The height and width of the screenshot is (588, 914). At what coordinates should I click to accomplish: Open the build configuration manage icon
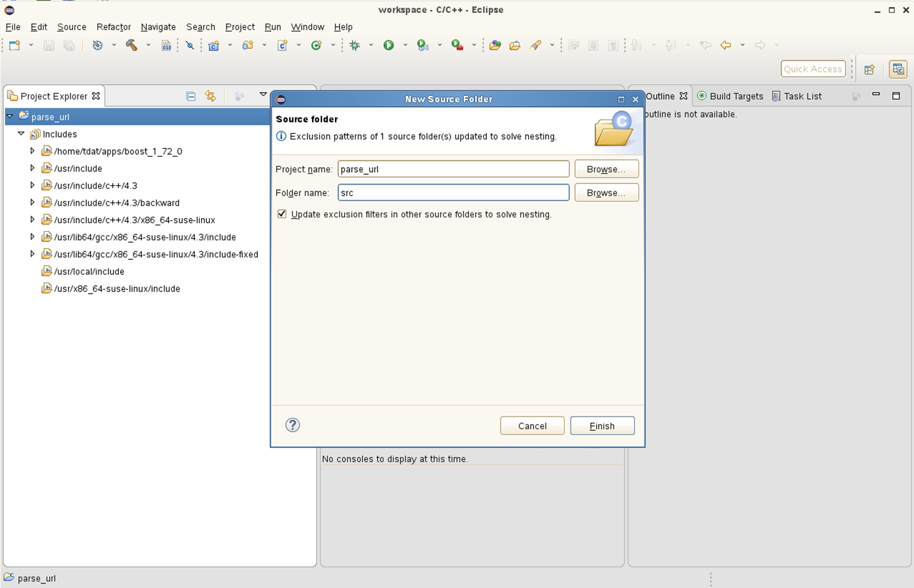pyautogui.click(x=97, y=45)
